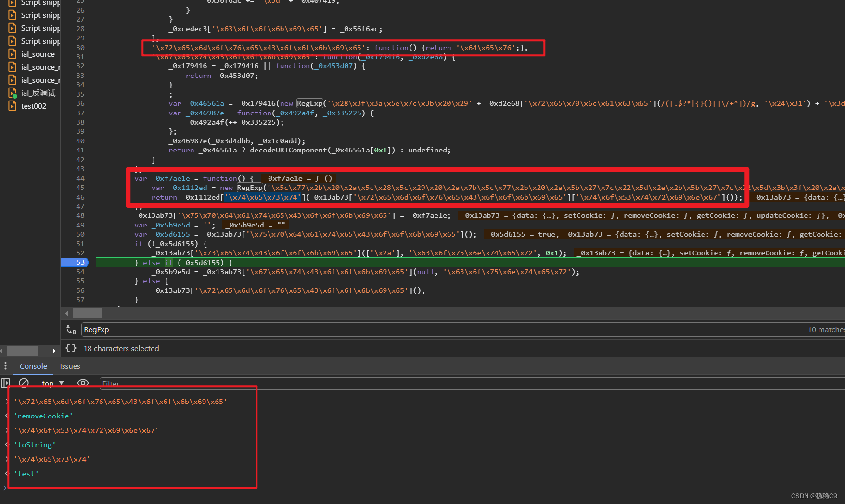Focus the console Filter input field
This screenshot has width=845, height=504.
point(472,383)
